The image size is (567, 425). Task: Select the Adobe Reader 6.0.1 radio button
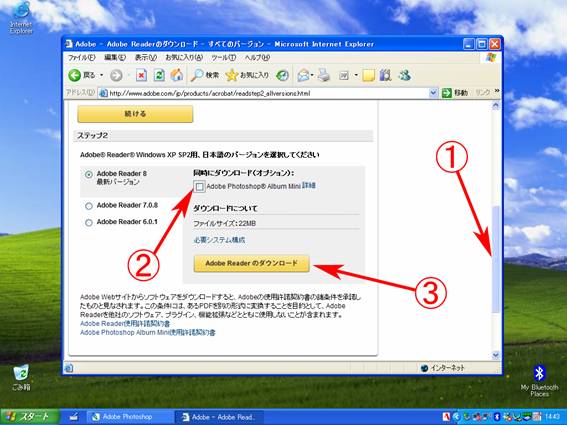click(x=89, y=222)
